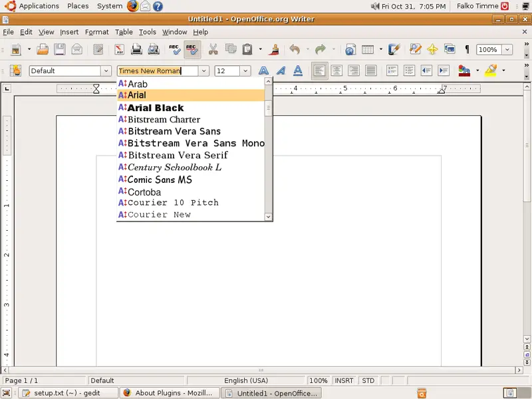
Task: Click the Falko Timme user switcher
Action: point(477,6)
